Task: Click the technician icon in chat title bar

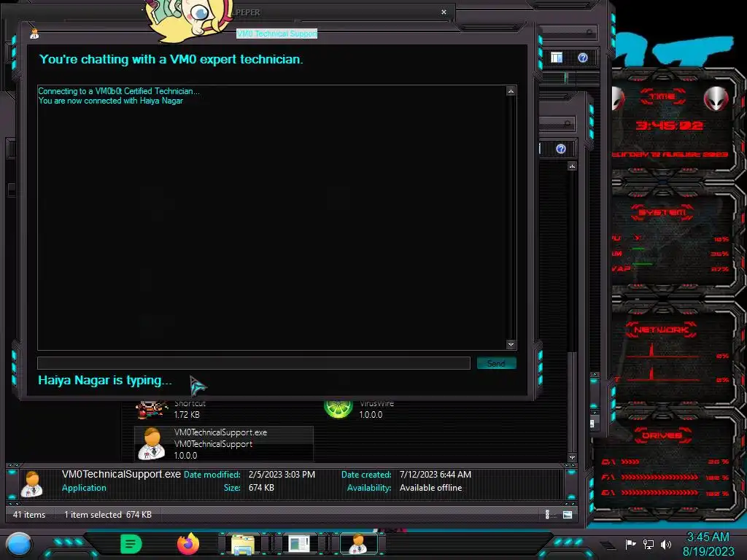Action: click(34, 34)
